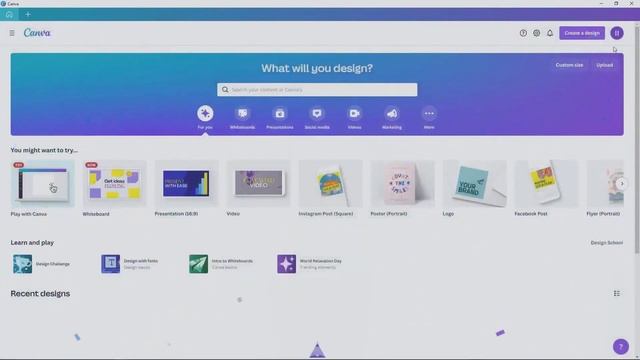Select the Social media category icon
The width and height of the screenshot is (640, 360).
(317, 113)
